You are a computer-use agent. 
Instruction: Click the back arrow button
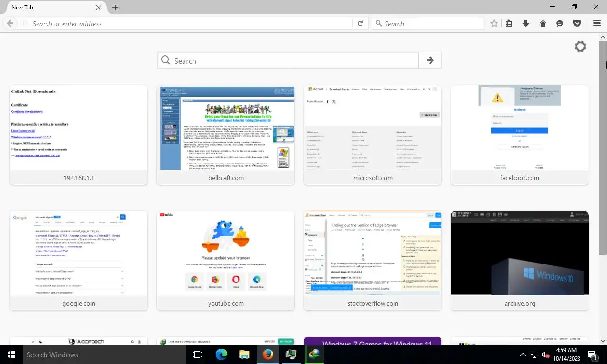click(x=10, y=24)
